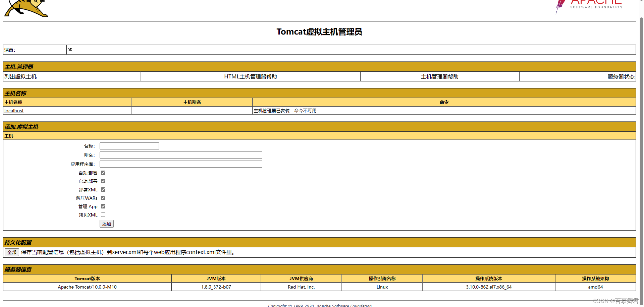Uncheck the 管理 App checkbox
The width and height of the screenshot is (644, 307).
click(103, 206)
